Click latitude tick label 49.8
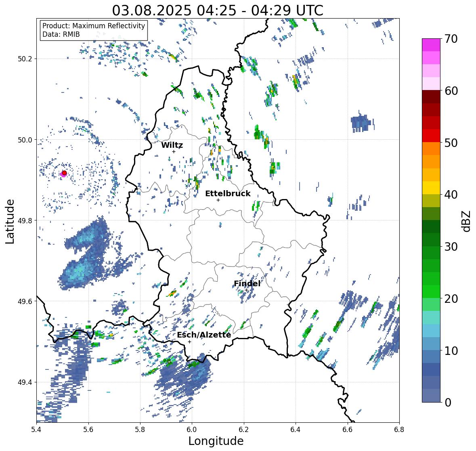 tap(25, 220)
